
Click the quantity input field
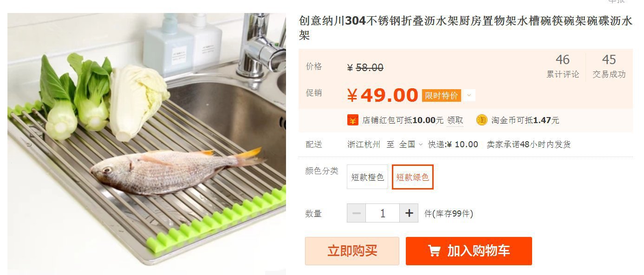383,213
